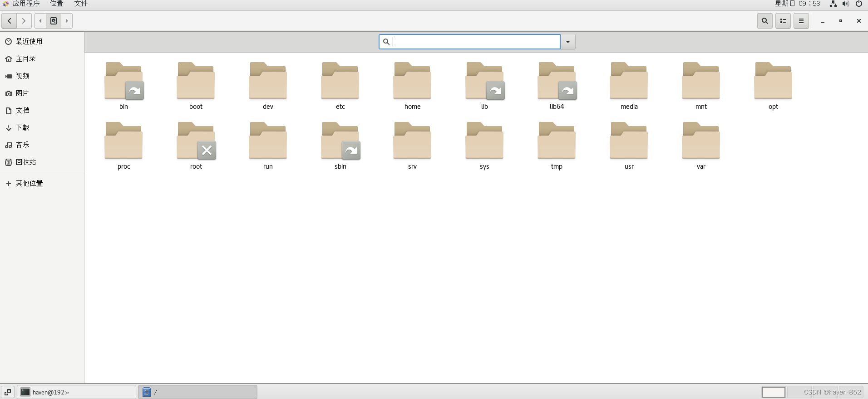Screen dimensions: 868x399
Task: Open Recent (最近使用) in sidebar
Action: pyautogui.click(x=42, y=41)
